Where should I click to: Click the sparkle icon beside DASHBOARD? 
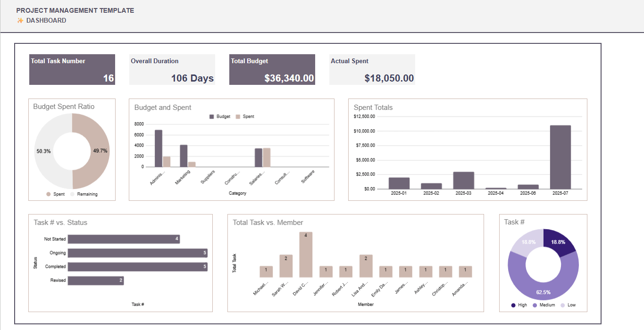click(x=20, y=20)
